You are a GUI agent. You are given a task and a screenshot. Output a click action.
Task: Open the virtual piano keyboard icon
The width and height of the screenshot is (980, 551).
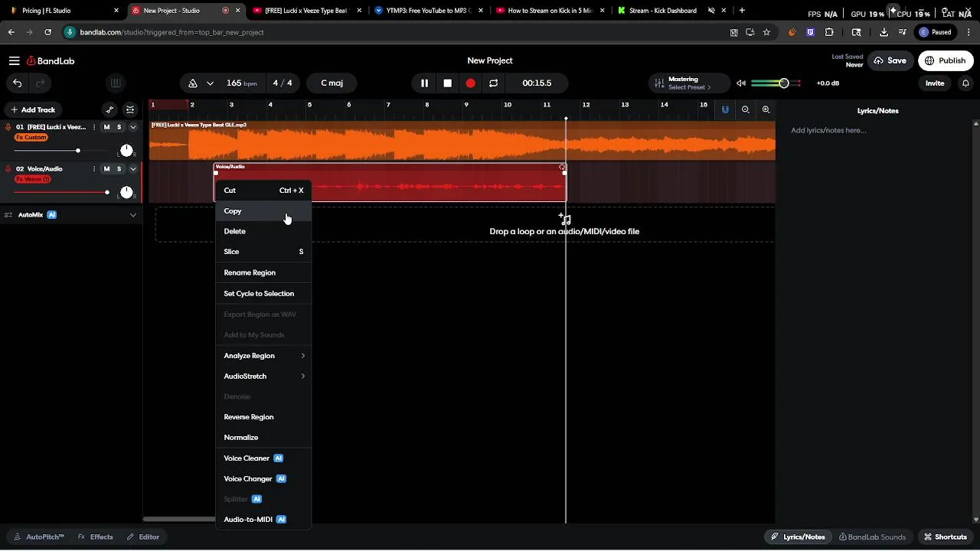click(116, 83)
